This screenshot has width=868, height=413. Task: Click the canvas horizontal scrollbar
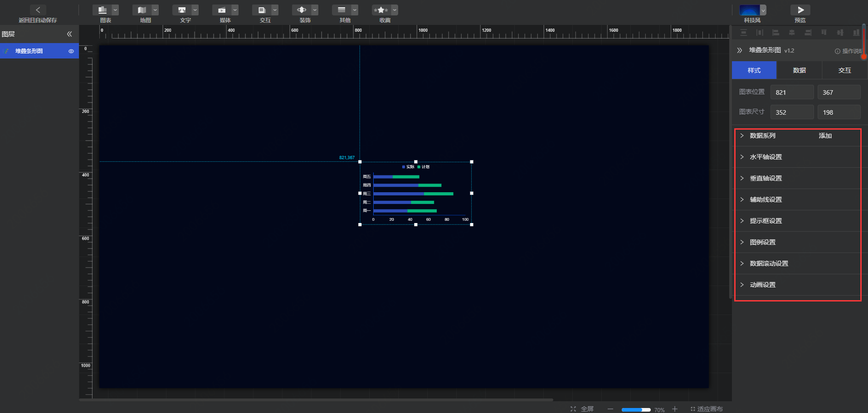(316, 400)
